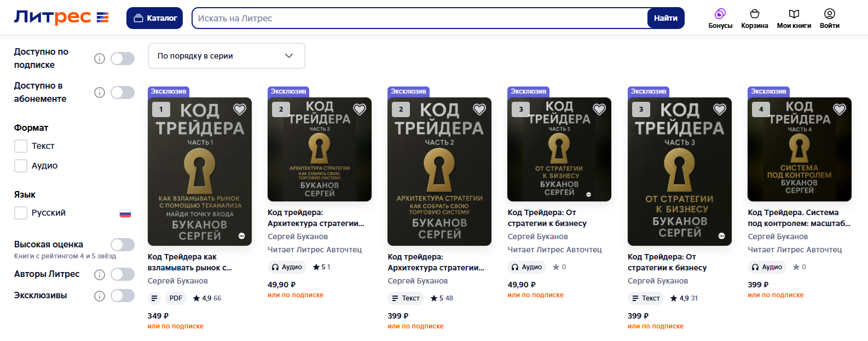Toggle the Авторы Литрес switch
Viewport: 868px width, 341px height.
(x=123, y=274)
